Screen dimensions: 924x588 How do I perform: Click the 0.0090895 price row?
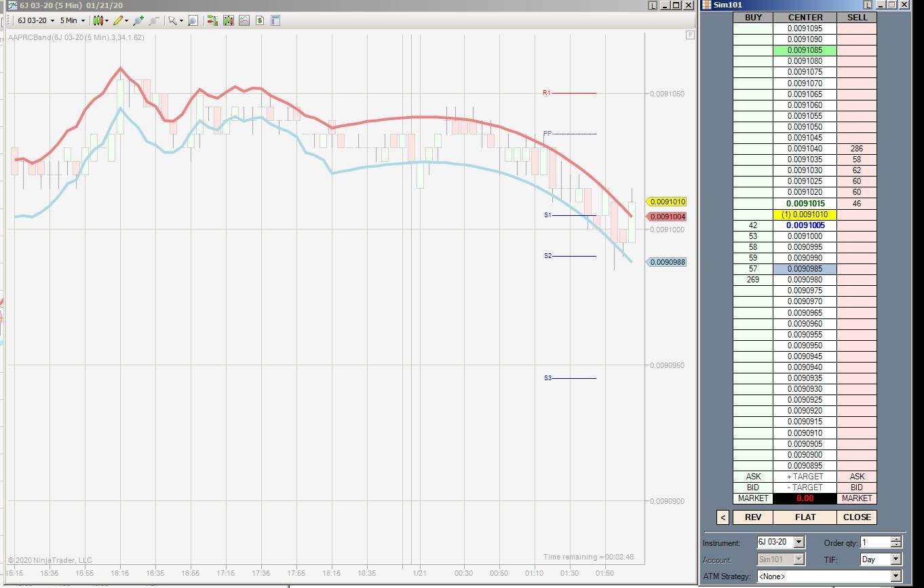(x=805, y=466)
